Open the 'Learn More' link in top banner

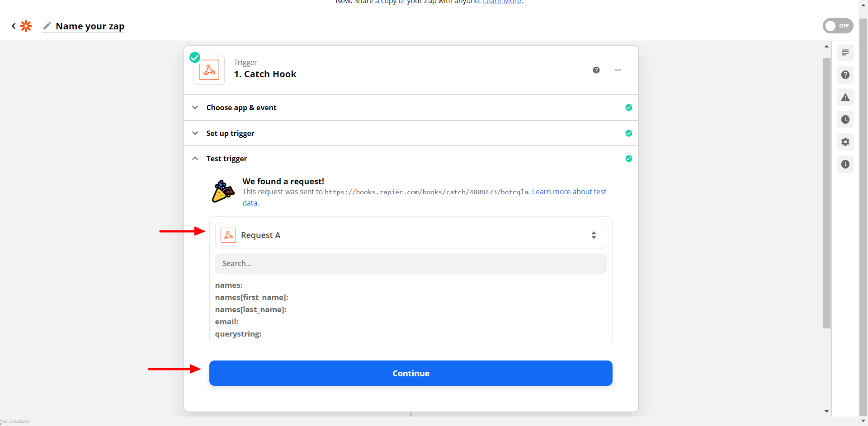pos(502,2)
